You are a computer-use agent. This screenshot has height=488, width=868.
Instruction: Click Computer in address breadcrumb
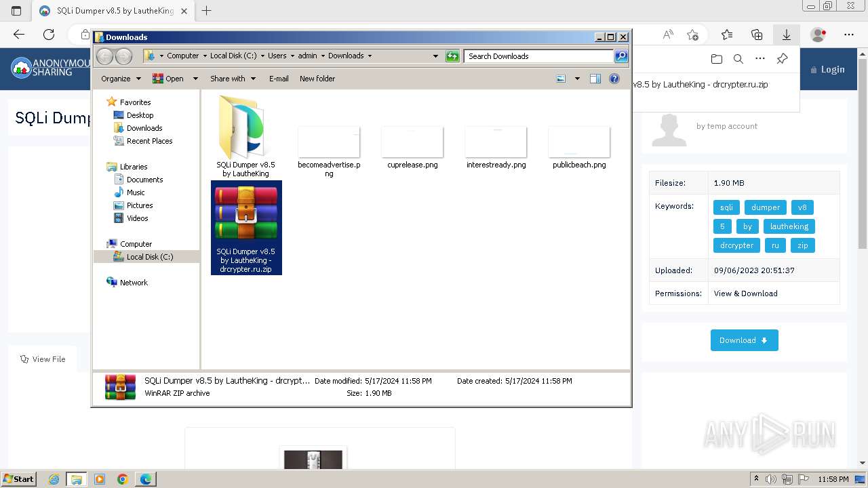pos(183,56)
